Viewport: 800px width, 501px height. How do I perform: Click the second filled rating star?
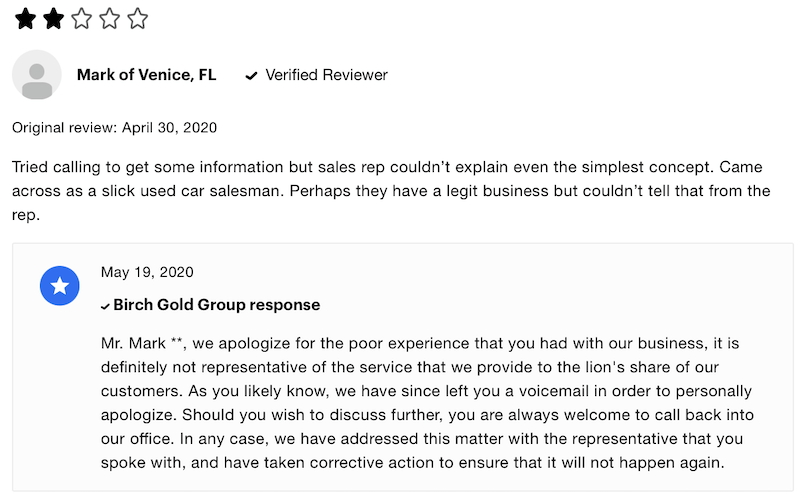tap(53, 19)
